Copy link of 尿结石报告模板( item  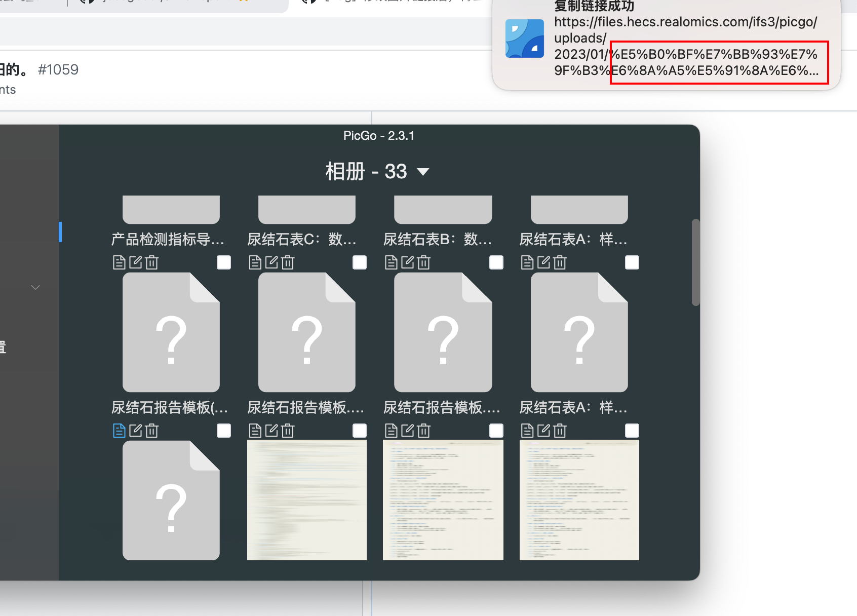[119, 431]
